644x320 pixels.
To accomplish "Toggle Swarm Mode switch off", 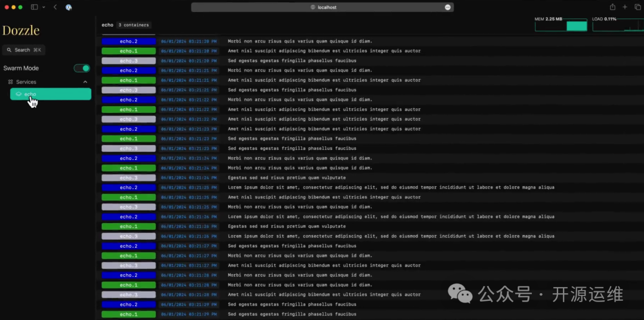I will pyautogui.click(x=82, y=68).
